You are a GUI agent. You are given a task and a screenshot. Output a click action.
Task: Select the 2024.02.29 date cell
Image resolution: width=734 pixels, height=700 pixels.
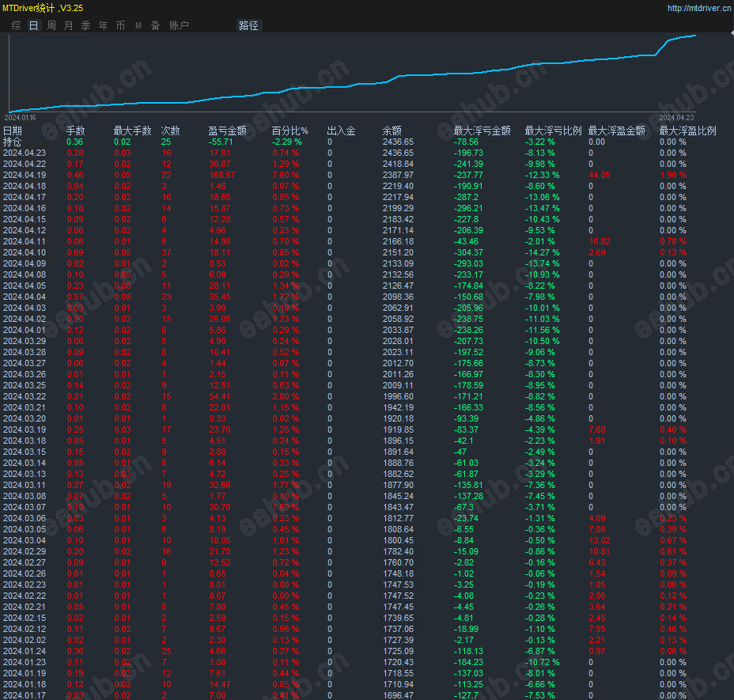point(25,551)
